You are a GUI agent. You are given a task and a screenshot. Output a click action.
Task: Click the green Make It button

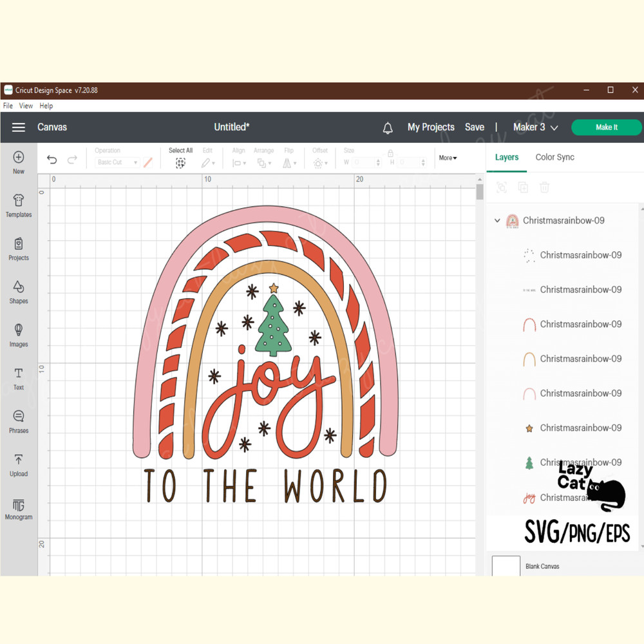pyautogui.click(x=606, y=128)
